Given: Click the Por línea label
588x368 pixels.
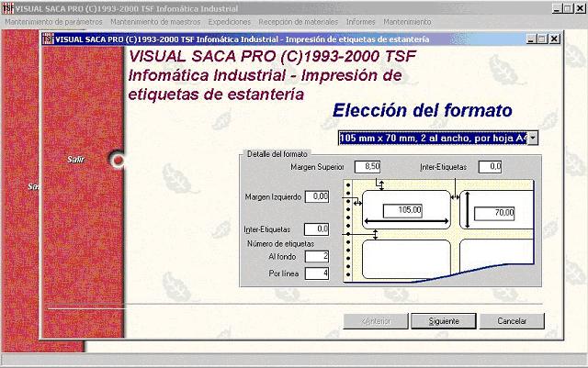Looking at the screenshot, I should pyautogui.click(x=284, y=273).
